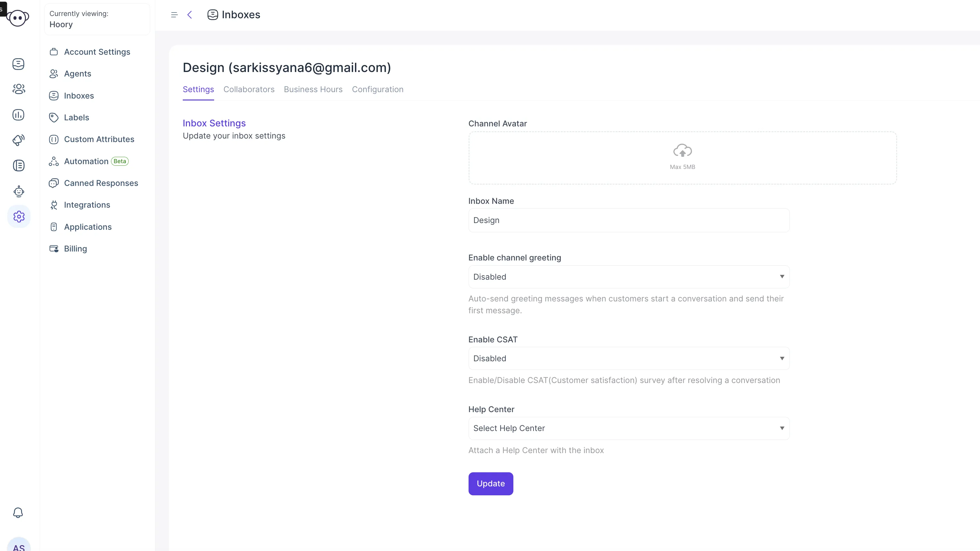980x551 pixels.
Task: Click the Inbox Name input field
Action: 629,220
